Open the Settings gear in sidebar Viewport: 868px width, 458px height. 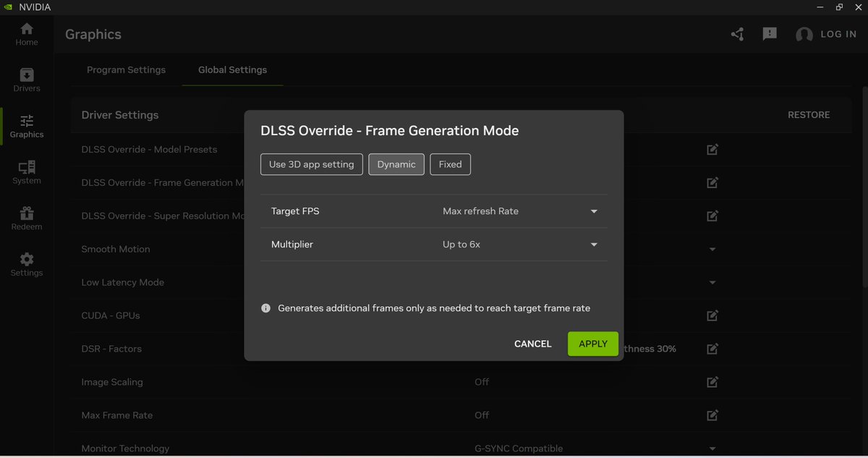(27, 265)
